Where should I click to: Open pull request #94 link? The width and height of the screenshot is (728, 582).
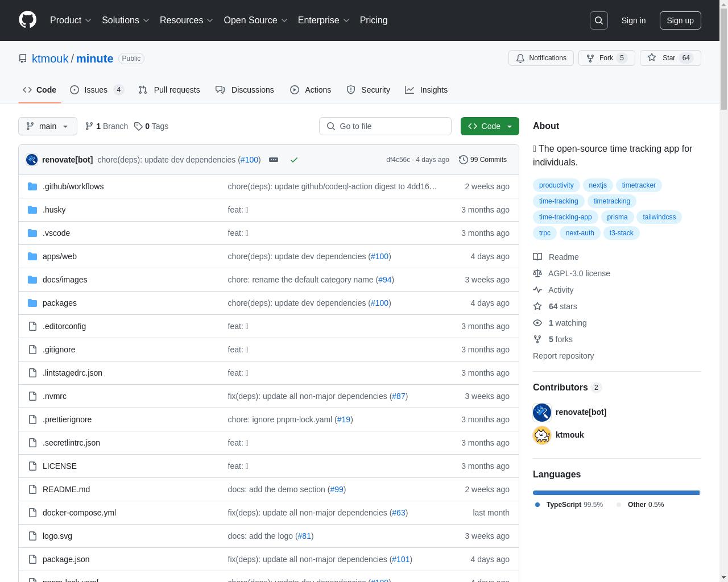pos(385,280)
